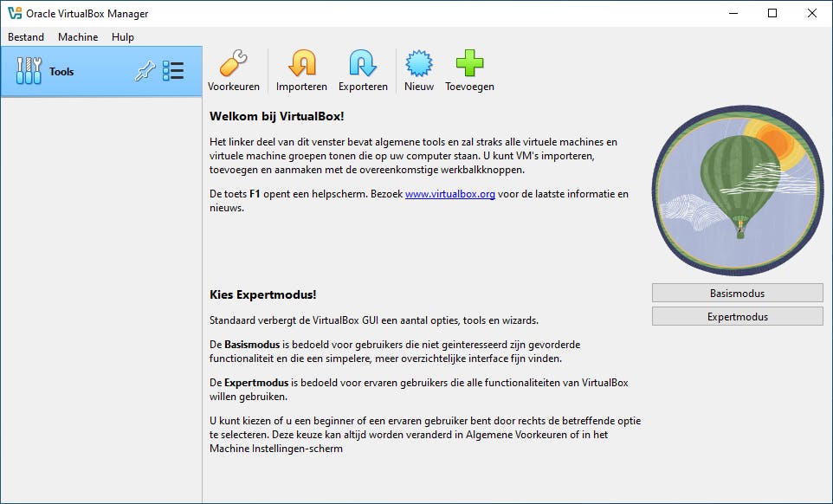This screenshot has height=504, width=833.
Task: Click the green plus Toevoegen icon
Action: tap(469, 64)
